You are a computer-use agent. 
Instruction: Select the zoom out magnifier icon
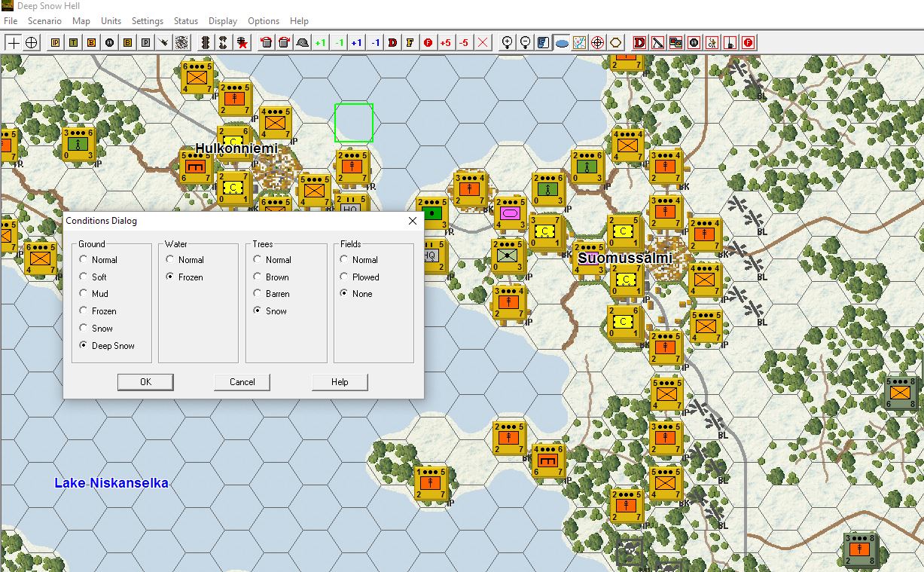526,43
